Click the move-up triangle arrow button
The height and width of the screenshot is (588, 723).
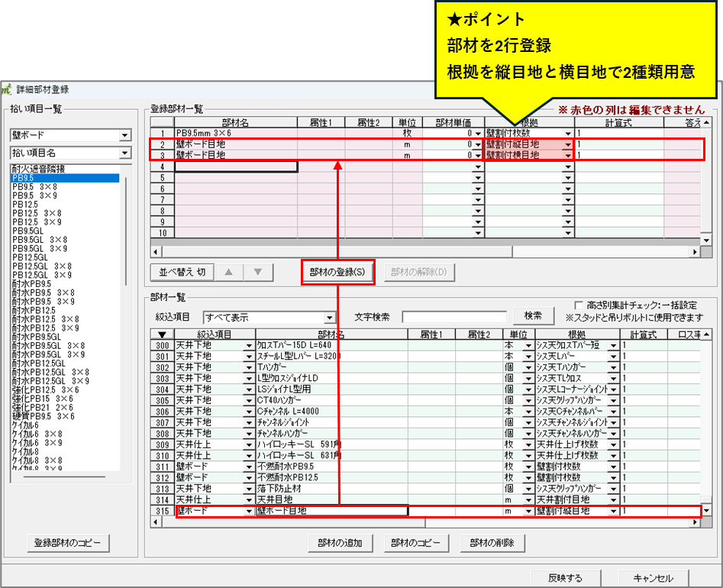229,271
